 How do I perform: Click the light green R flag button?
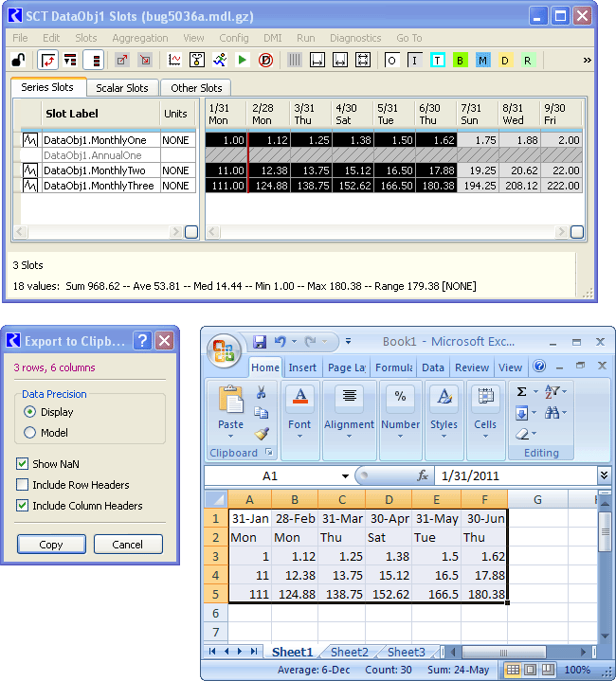pyautogui.click(x=527, y=61)
